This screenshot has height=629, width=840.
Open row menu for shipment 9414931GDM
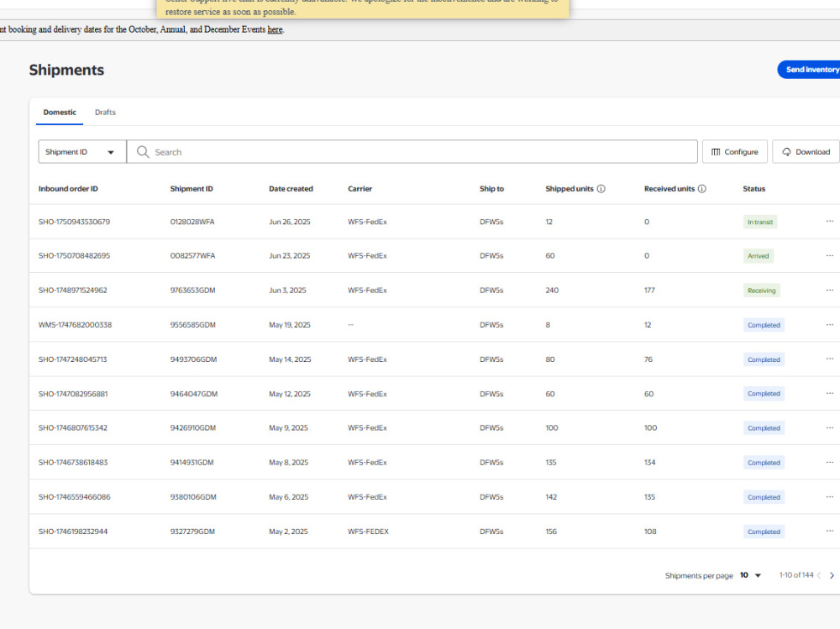pos(829,462)
